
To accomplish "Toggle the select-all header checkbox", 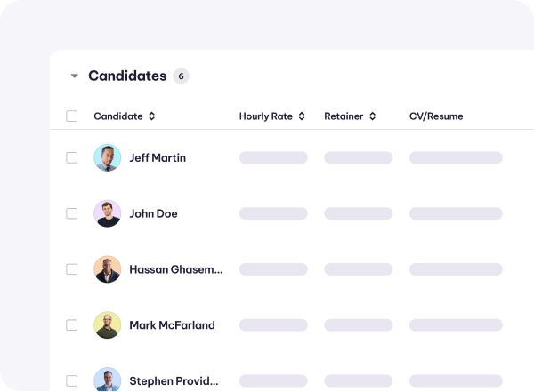I will 71,116.
